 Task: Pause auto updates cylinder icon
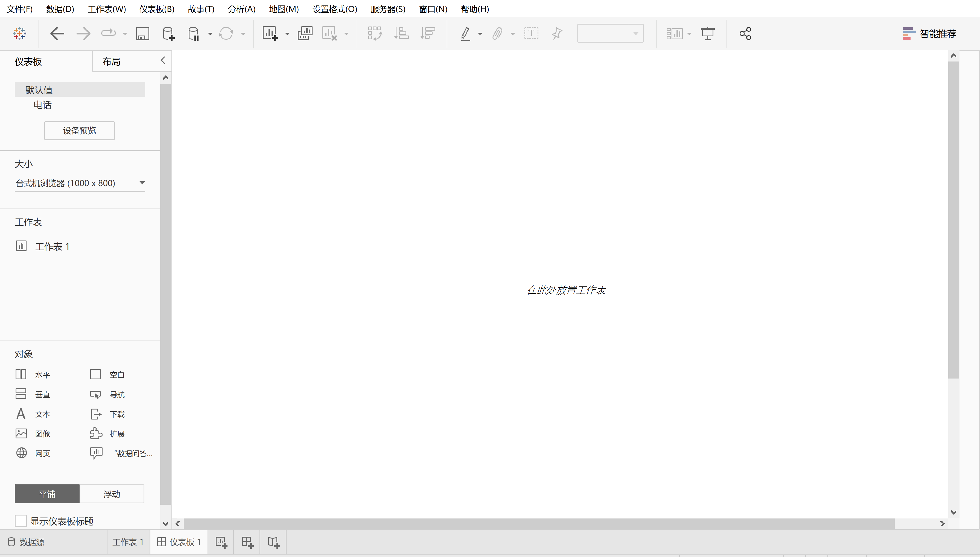[194, 34]
